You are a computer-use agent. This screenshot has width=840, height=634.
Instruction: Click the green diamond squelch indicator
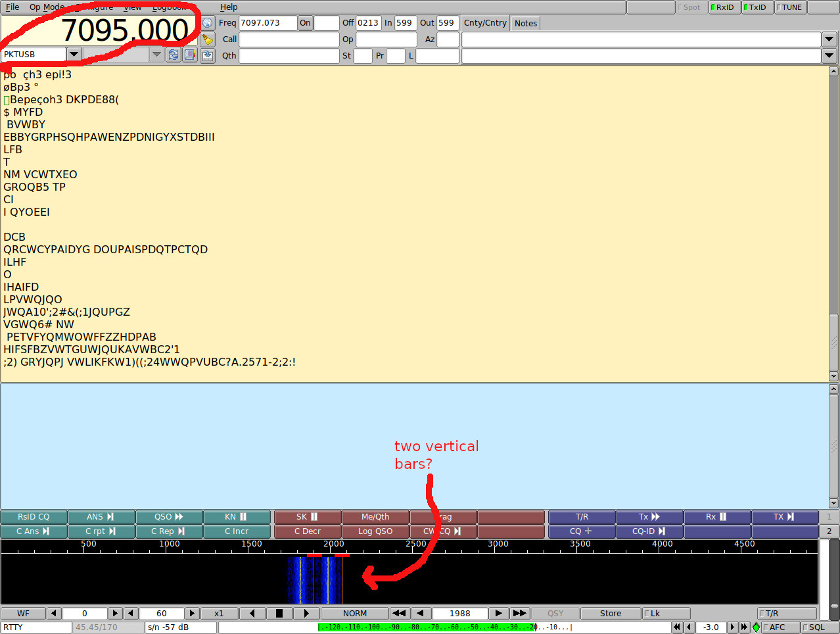(756, 627)
